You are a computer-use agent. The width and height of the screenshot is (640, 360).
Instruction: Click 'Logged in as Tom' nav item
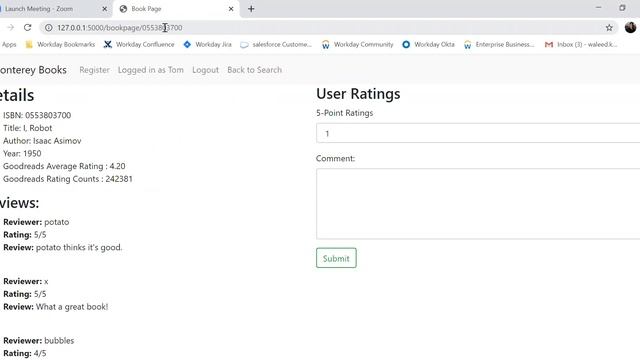[151, 70]
